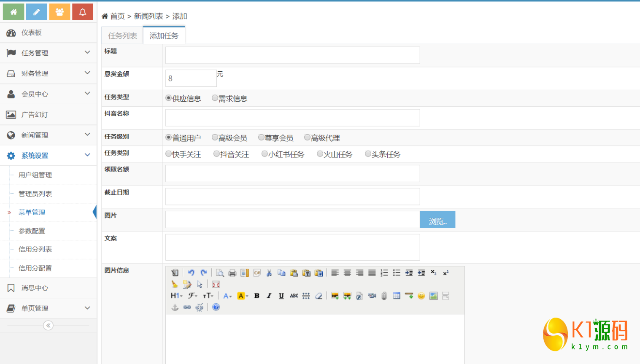The image size is (640, 364).
Task: Apply Bold formatting in the editor
Action: (x=257, y=296)
